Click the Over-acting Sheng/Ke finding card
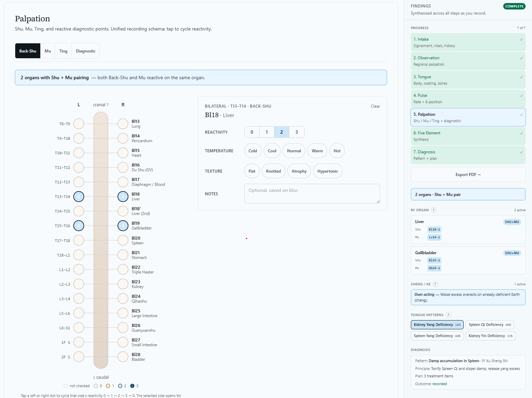 pos(468,297)
